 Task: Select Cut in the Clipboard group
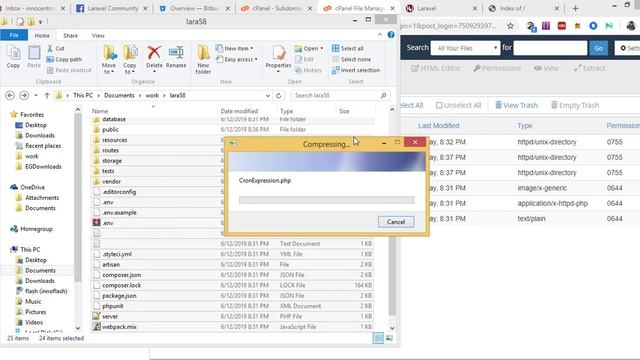[x=56, y=48]
